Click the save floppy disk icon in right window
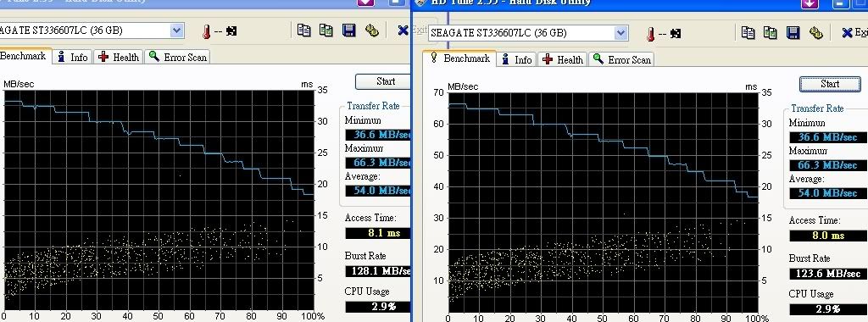The width and height of the screenshot is (868, 322). point(793,33)
